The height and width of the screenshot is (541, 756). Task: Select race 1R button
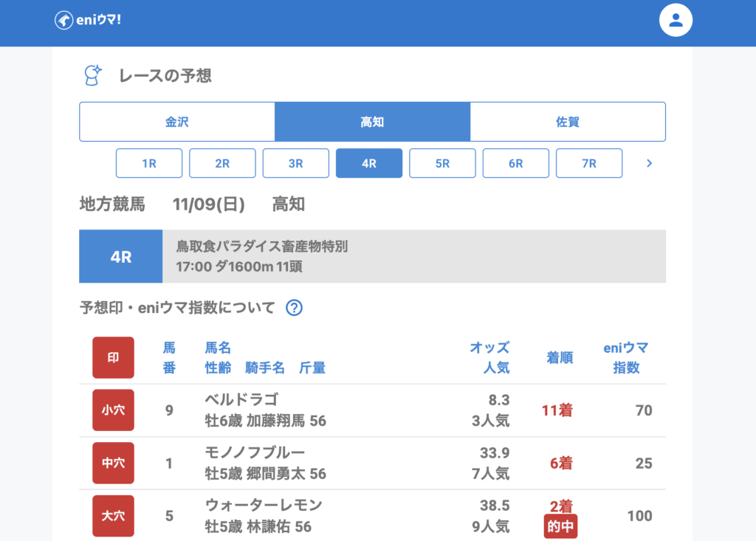(149, 164)
